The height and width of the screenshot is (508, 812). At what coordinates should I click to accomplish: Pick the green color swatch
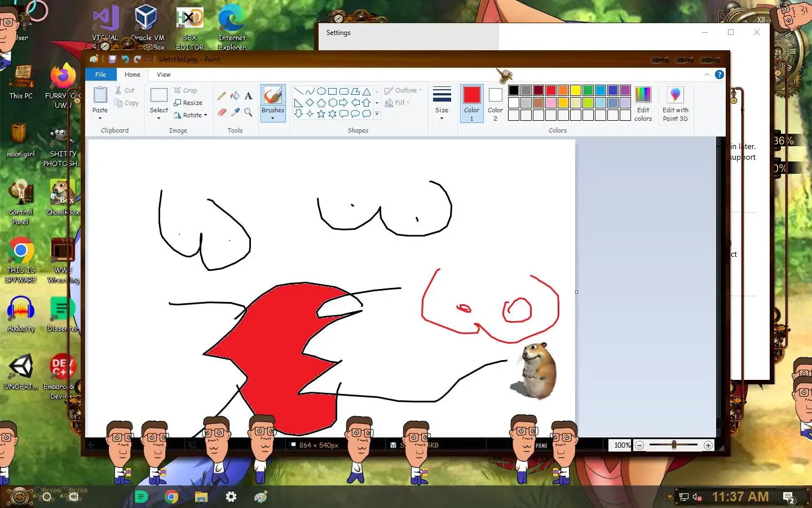click(588, 90)
